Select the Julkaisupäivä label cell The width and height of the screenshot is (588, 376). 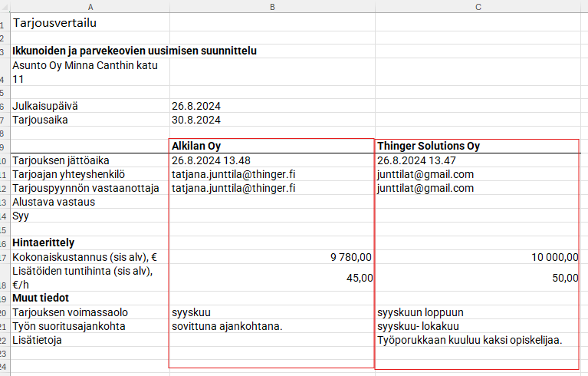click(x=90, y=106)
